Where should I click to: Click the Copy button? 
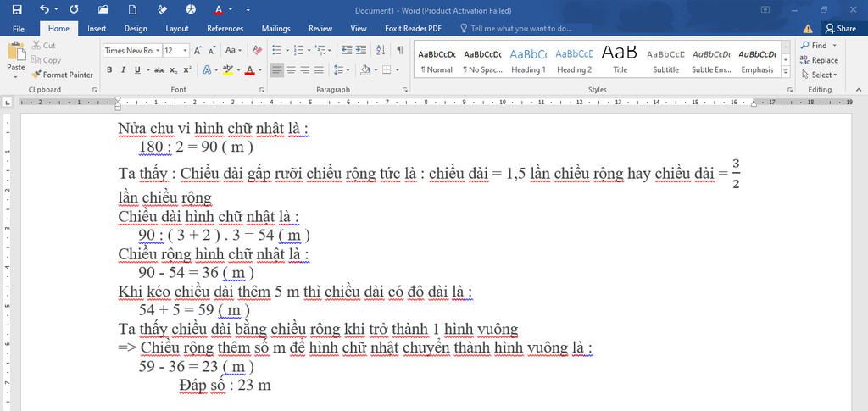(x=46, y=59)
